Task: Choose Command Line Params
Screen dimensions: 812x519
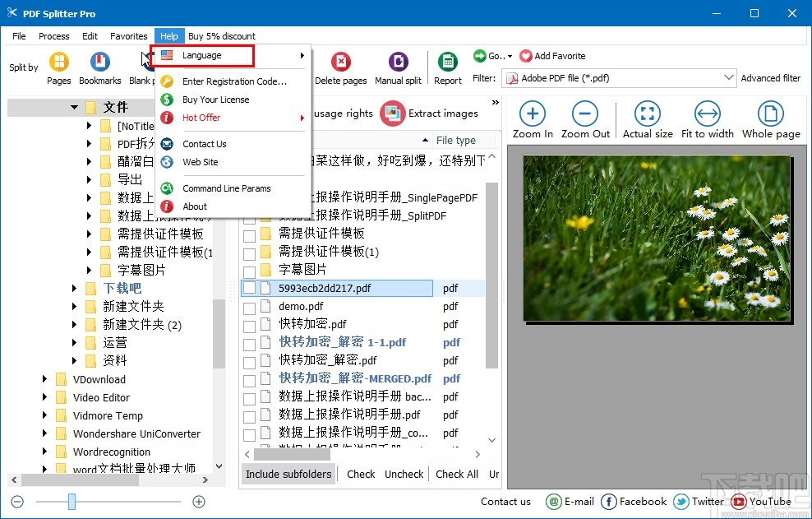Action: click(233, 188)
